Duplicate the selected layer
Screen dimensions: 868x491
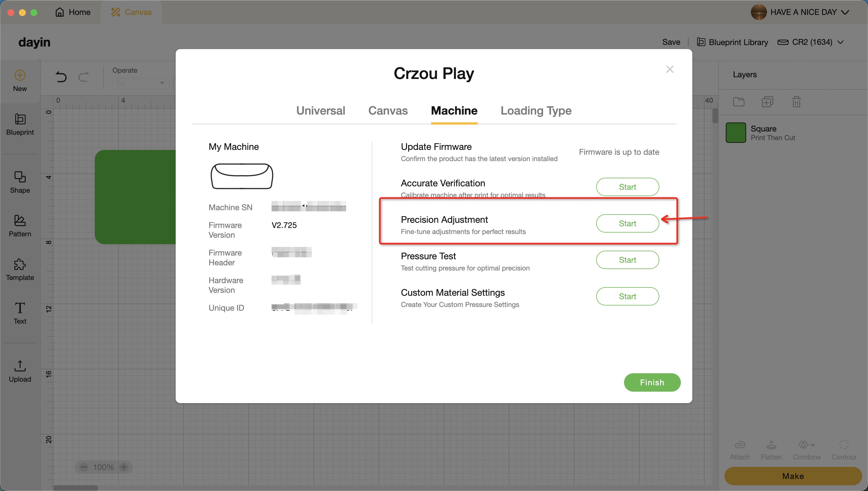click(768, 102)
